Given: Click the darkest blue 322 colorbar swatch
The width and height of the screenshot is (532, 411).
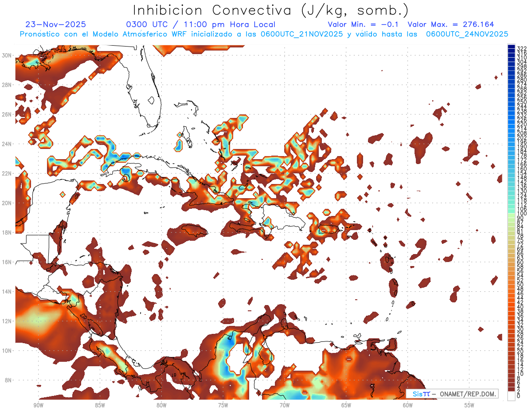Looking at the screenshot, I should coord(511,47).
